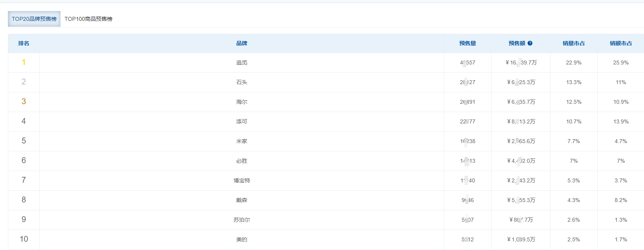The width and height of the screenshot is (644, 250).
Task: Click the 排名 column header
Action: coord(24,43)
